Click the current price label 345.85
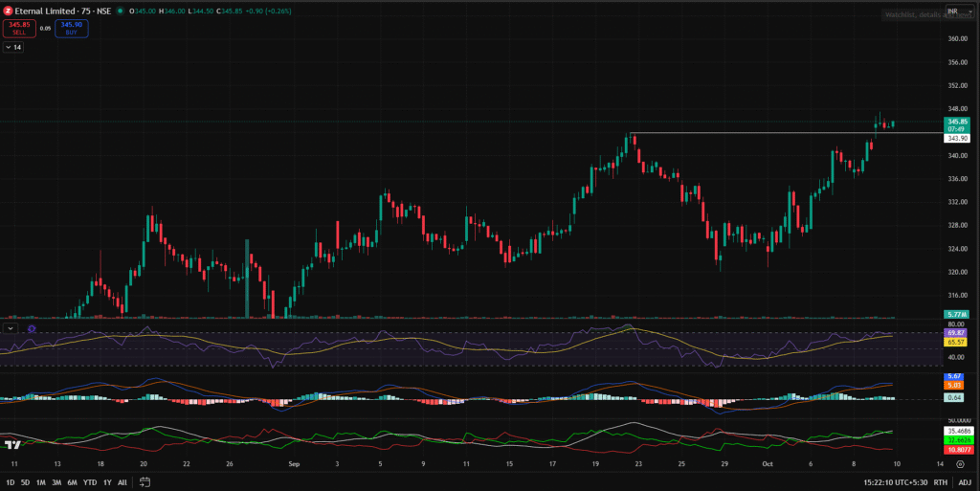Image resolution: width=980 pixels, height=491 pixels. (x=957, y=122)
